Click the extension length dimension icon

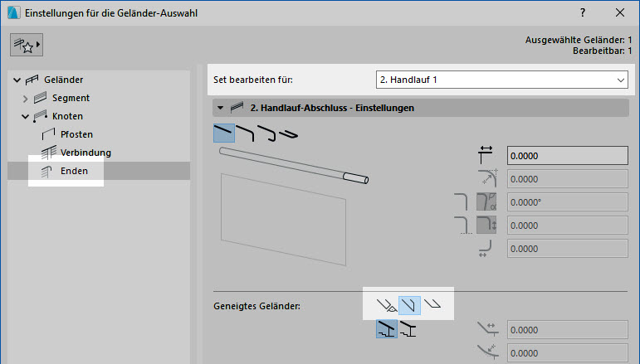pos(486,155)
